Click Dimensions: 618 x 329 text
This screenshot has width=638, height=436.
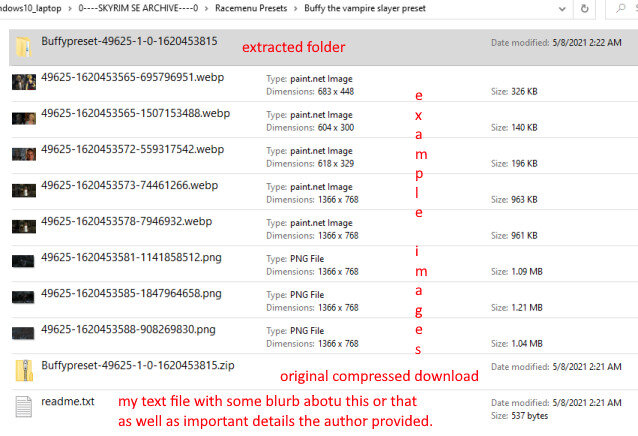tap(310, 164)
